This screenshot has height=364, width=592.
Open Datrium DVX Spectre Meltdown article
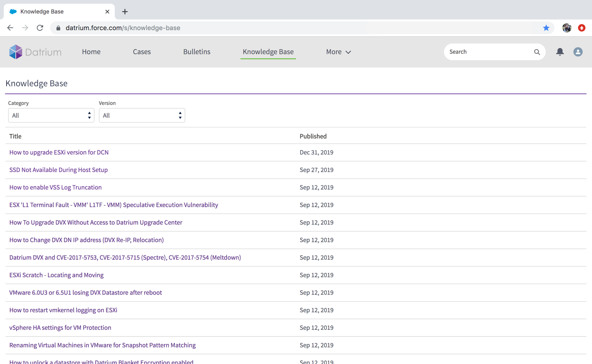click(125, 258)
